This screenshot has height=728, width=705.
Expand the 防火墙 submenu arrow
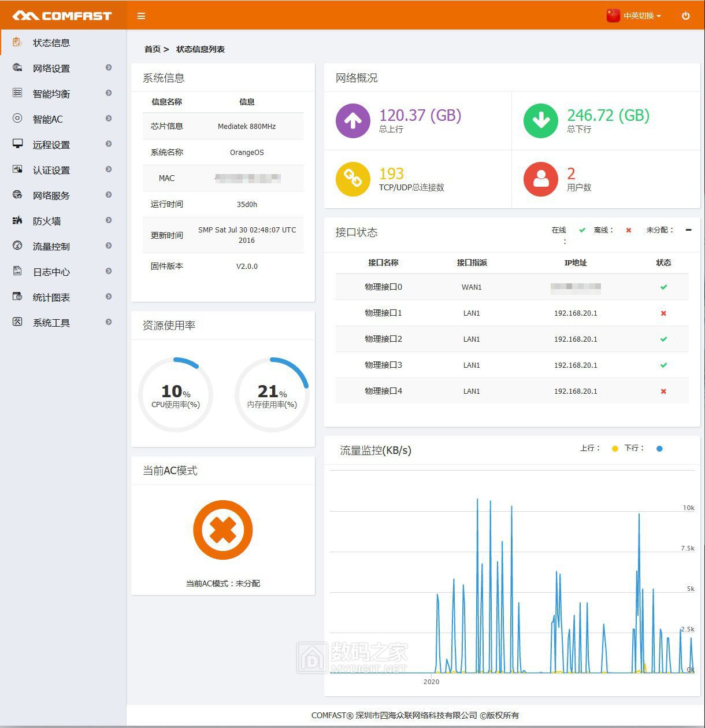(x=109, y=220)
